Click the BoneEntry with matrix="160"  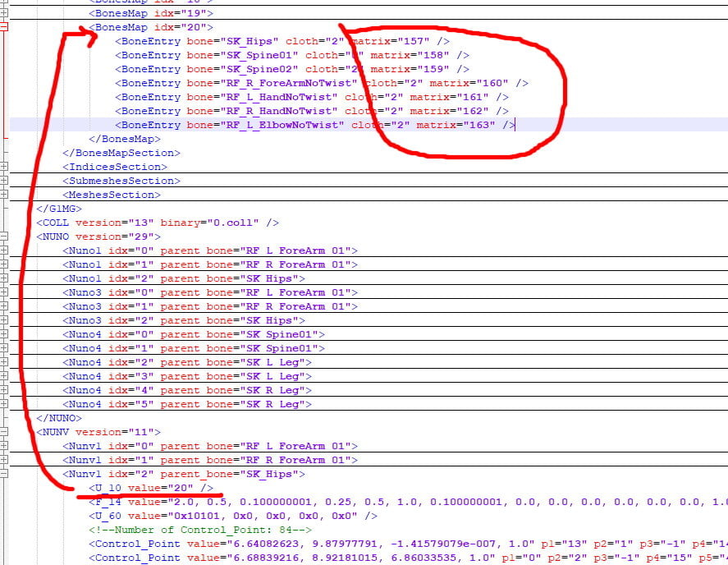click(x=322, y=83)
